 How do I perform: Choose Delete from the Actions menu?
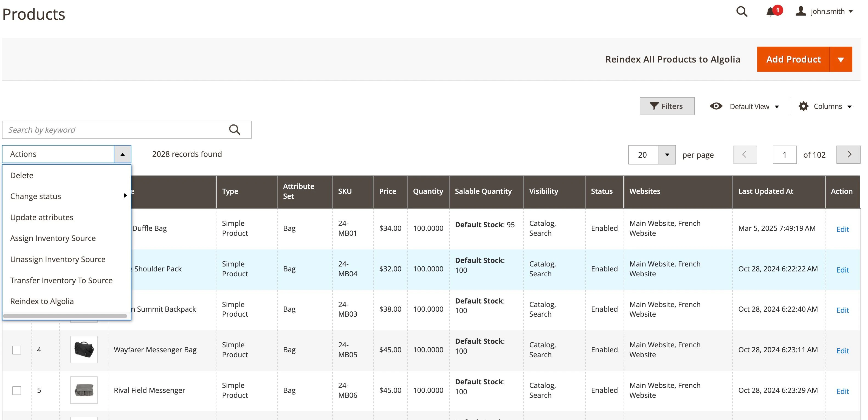[22, 175]
